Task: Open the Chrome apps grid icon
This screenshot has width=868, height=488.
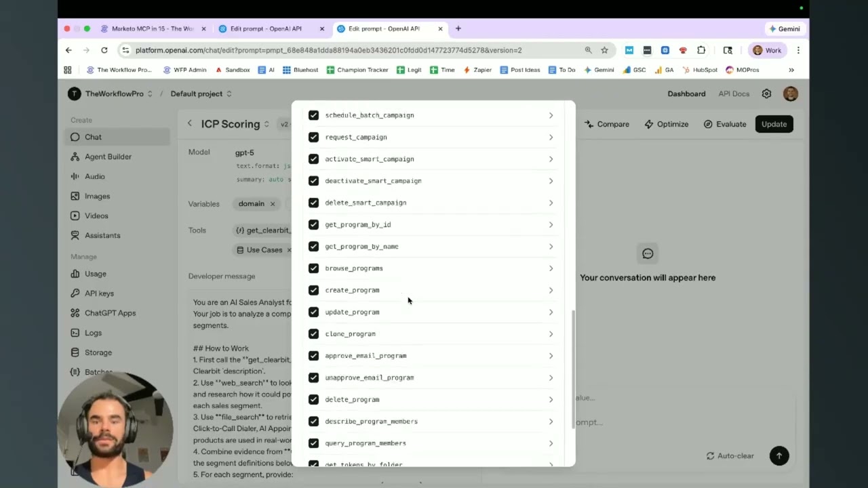Action: [x=68, y=70]
